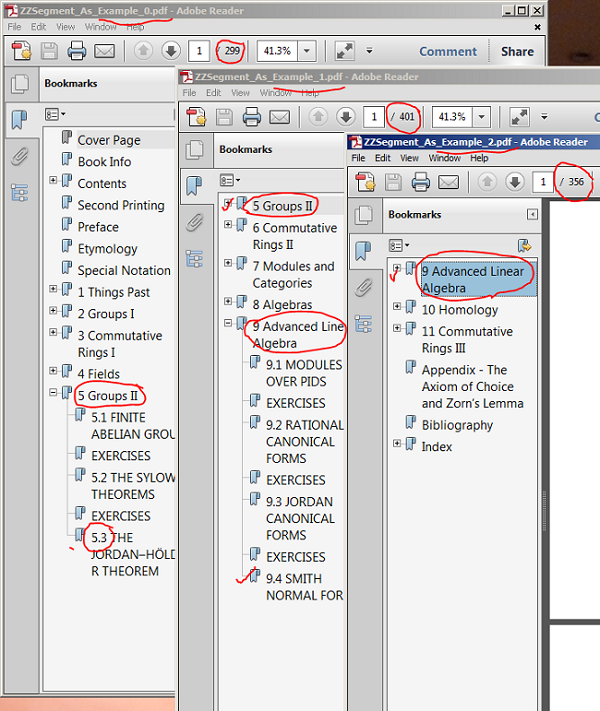Expand the 6 Commutative Rings II bookmark

coord(228,224)
